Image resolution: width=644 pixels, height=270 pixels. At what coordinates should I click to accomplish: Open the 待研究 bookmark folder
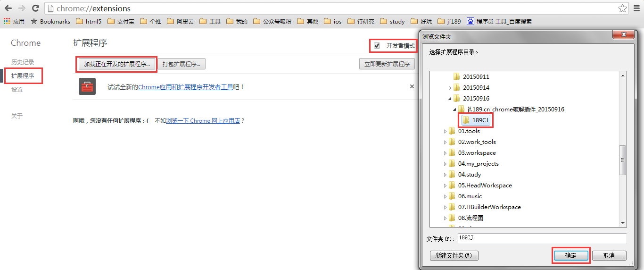(x=361, y=21)
